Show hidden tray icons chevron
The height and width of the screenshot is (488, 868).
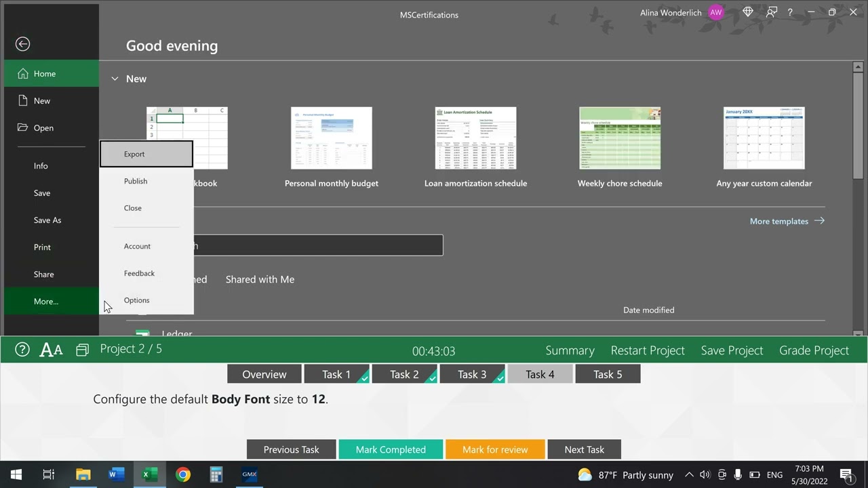pyautogui.click(x=689, y=475)
